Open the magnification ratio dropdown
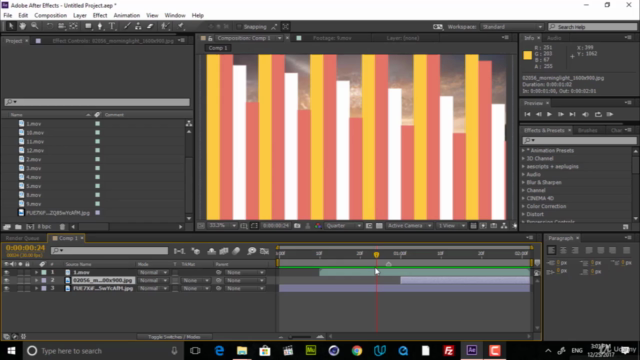The image size is (640, 360). tap(222, 226)
